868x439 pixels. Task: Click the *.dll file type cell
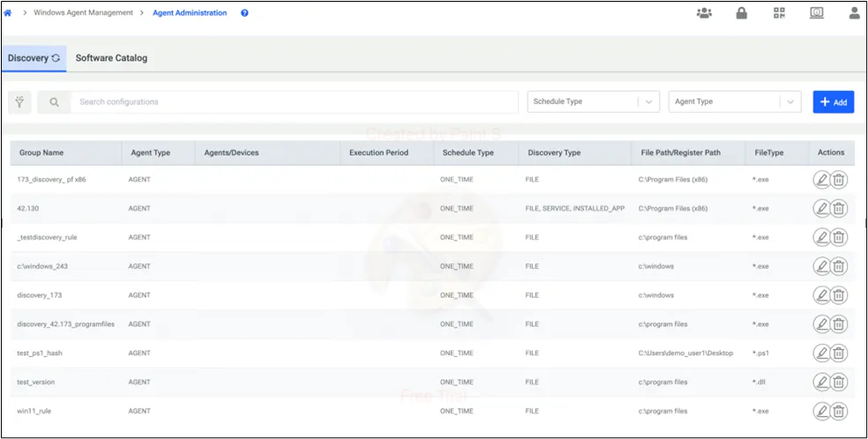(x=759, y=382)
